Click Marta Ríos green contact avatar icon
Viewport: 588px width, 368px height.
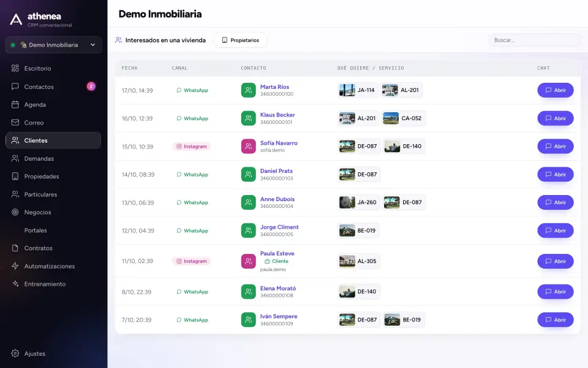tap(248, 90)
